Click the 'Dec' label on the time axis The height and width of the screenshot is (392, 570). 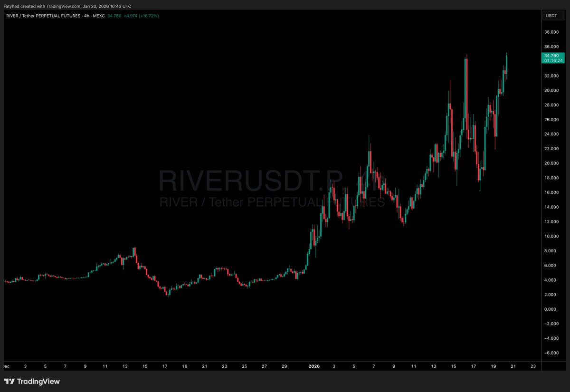6,366
